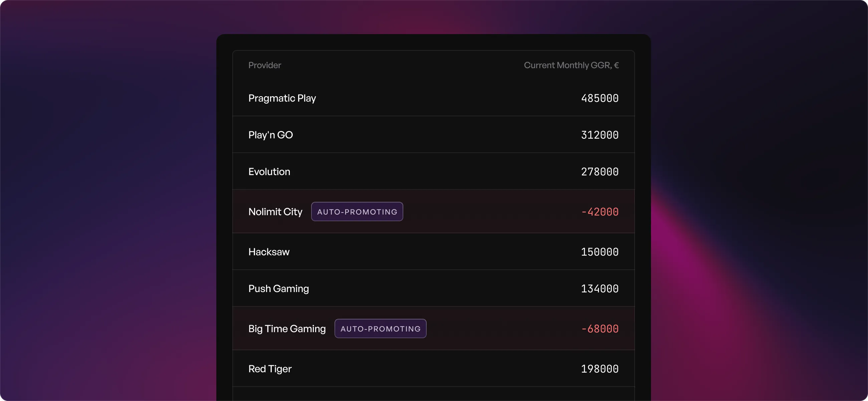Screen dimensions: 868x401
Task: Click the 485000 GGR value
Action: 600,98
